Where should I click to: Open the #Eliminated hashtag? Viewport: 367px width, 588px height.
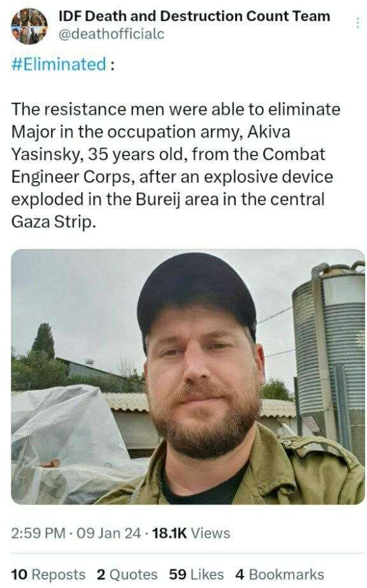(59, 64)
